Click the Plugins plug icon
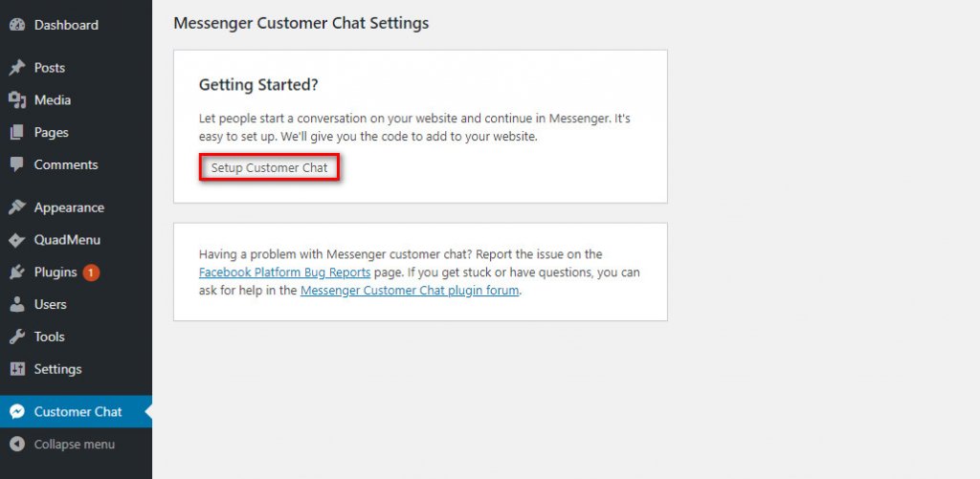 pos(17,272)
